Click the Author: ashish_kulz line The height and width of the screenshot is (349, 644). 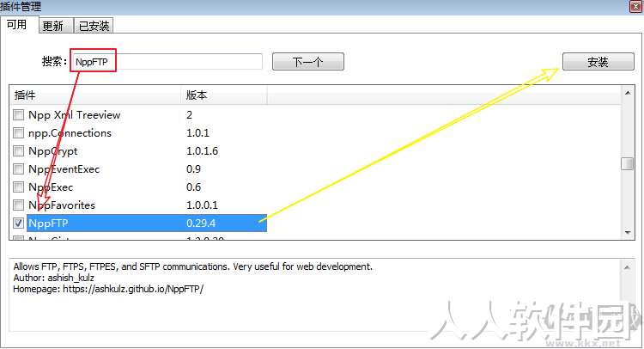(x=54, y=278)
